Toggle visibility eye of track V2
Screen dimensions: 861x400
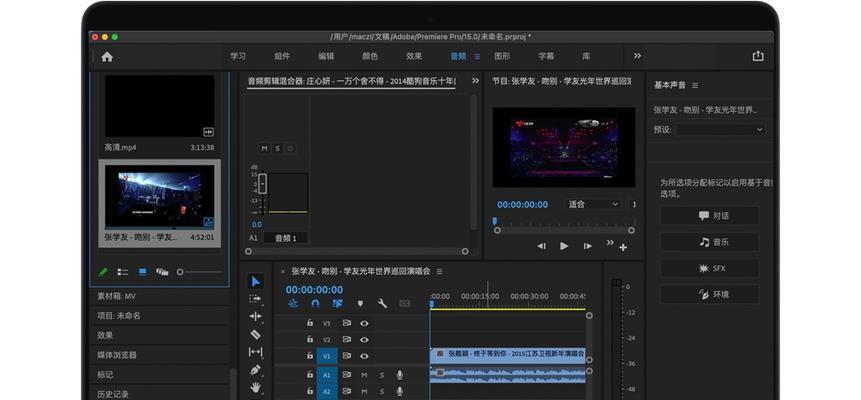pyautogui.click(x=364, y=340)
